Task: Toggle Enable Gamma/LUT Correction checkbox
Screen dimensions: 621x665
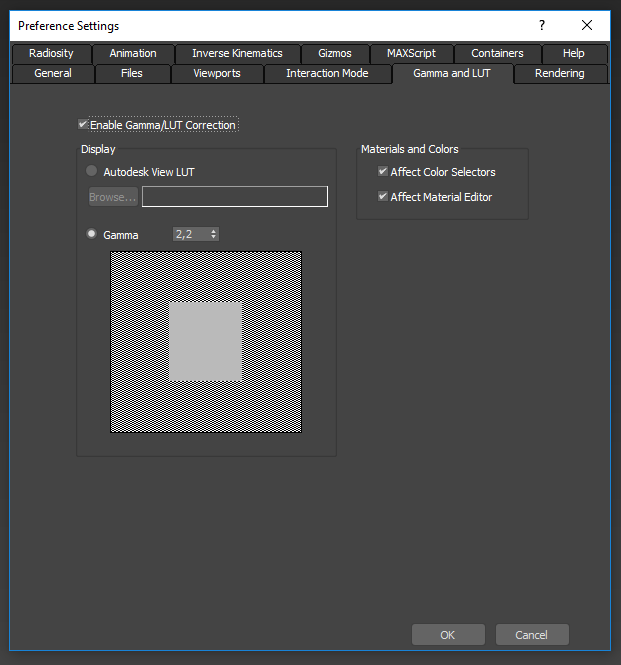Action: [x=83, y=125]
